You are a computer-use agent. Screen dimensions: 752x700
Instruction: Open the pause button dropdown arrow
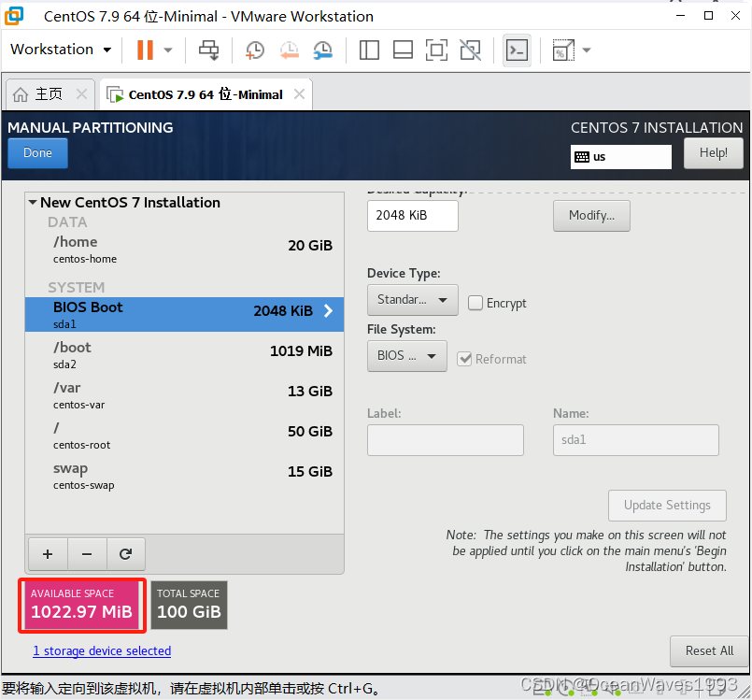(x=168, y=50)
